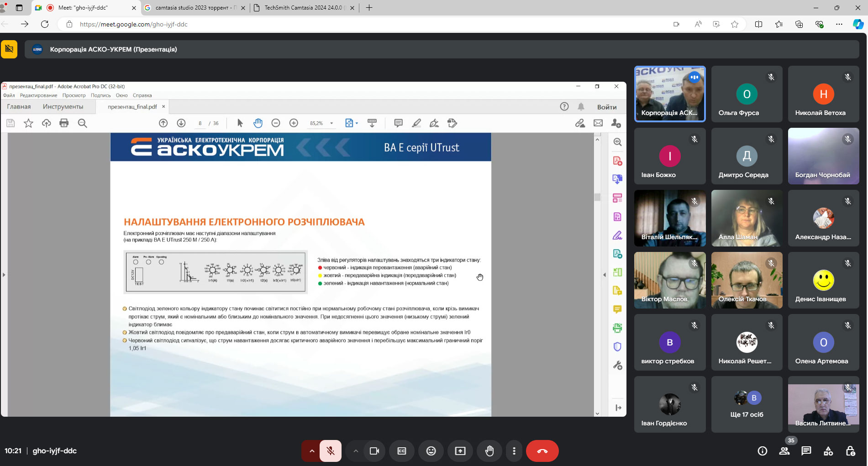Click the save icon in shared Acrobat toolbar
Image resolution: width=868 pixels, height=466 pixels.
click(x=11, y=123)
